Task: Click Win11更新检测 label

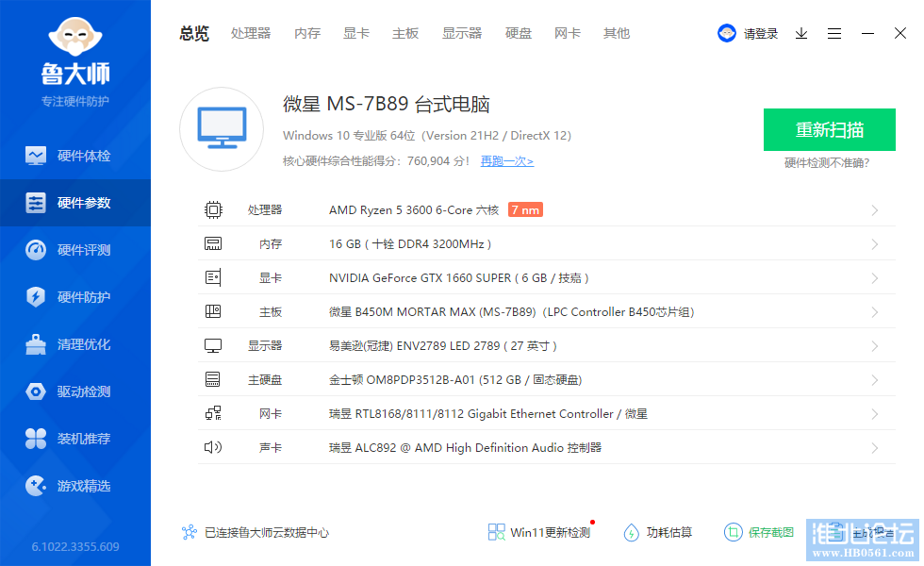Action: (551, 532)
